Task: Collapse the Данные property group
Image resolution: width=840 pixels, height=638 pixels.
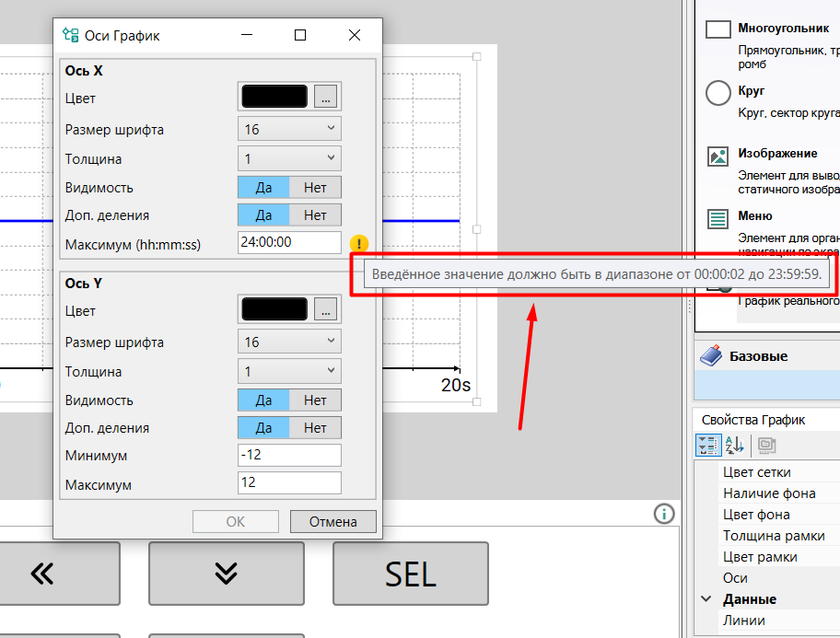Action: click(706, 599)
